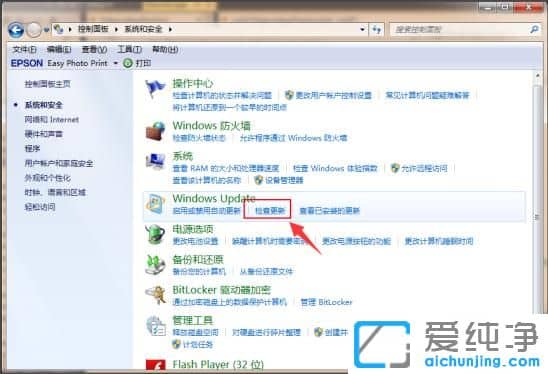Click 更改计算机睡眠时间 link
Viewport: 548px width, 374px height.
click(439, 242)
